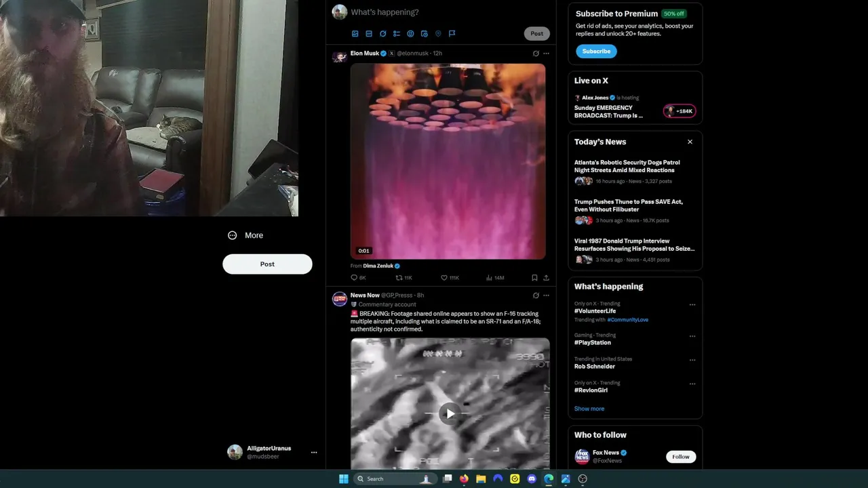Click the location pin icon in composer
Screen dimensions: 868x488
click(438, 33)
